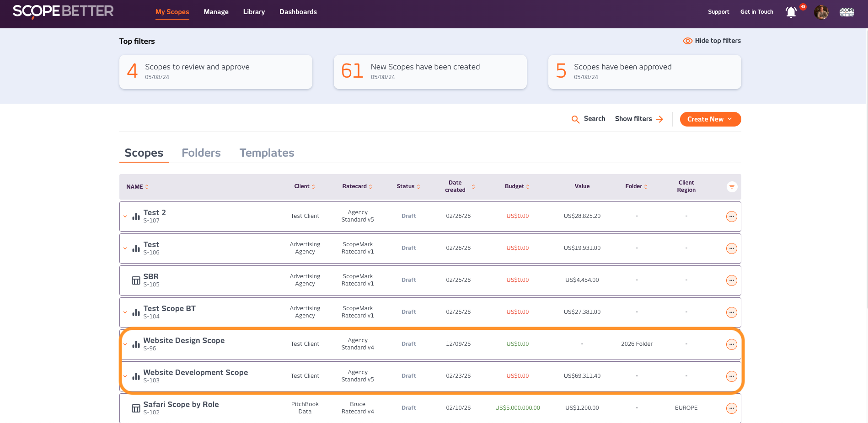The image size is (868, 423).
Task: Switch to the Folders tab
Action: click(201, 153)
